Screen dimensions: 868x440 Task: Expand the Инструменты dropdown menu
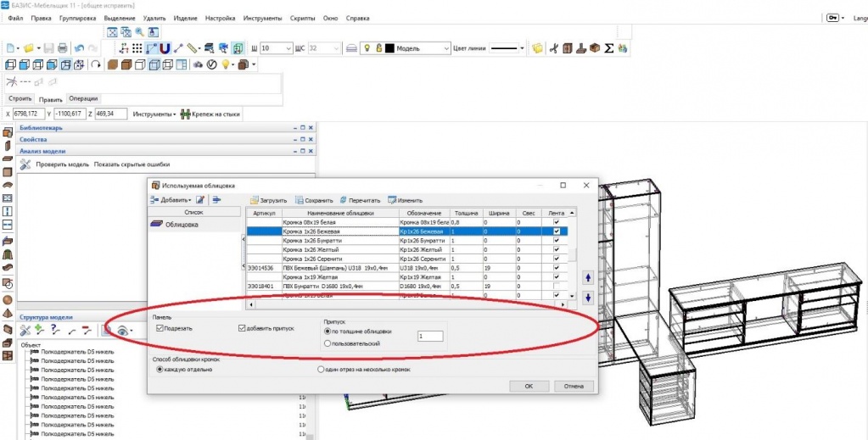(x=154, y=114)
